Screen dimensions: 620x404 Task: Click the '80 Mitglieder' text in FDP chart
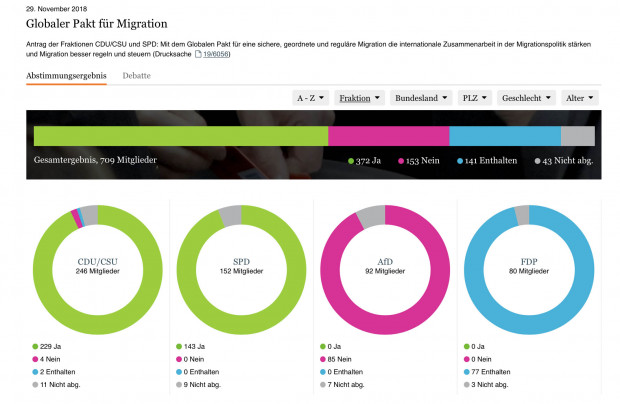[x=529, y=271]
